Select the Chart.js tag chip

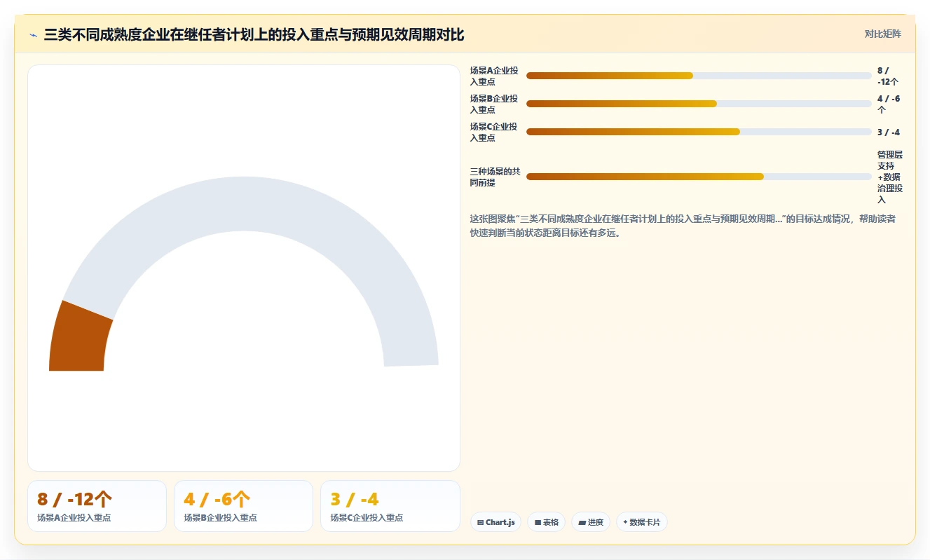click(x=495, y=522)
